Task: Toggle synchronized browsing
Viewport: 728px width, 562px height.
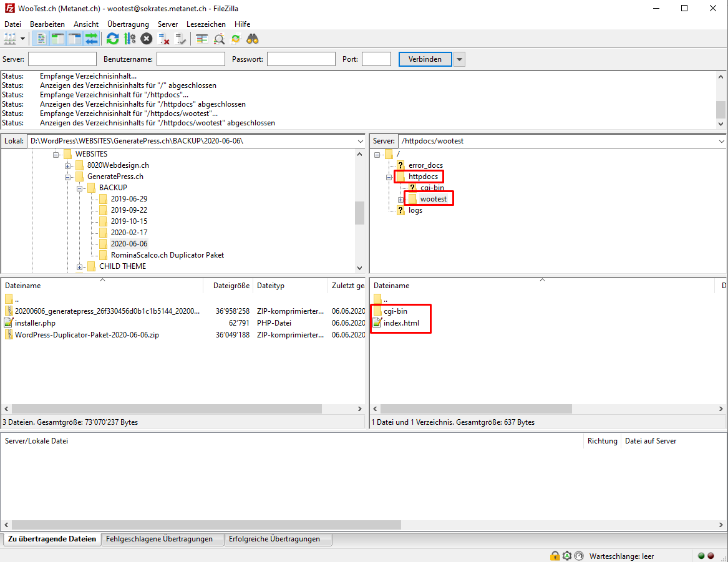Action: (x=236, y=39)
